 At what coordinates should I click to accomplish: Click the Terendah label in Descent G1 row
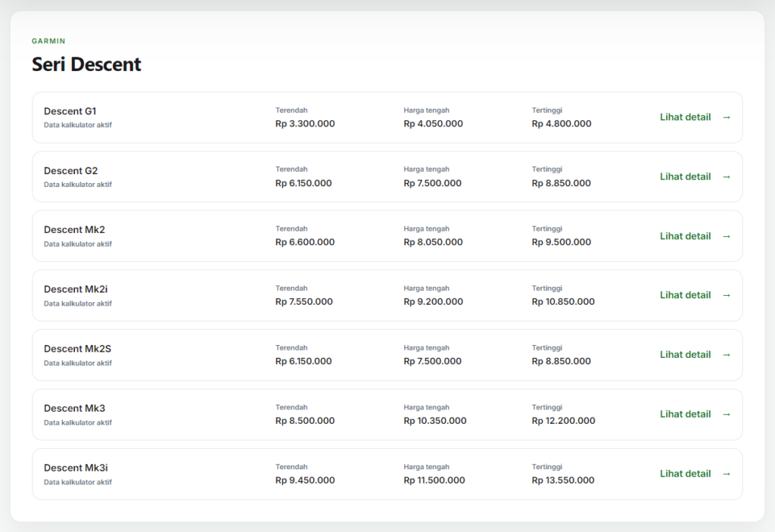[291, 110]
